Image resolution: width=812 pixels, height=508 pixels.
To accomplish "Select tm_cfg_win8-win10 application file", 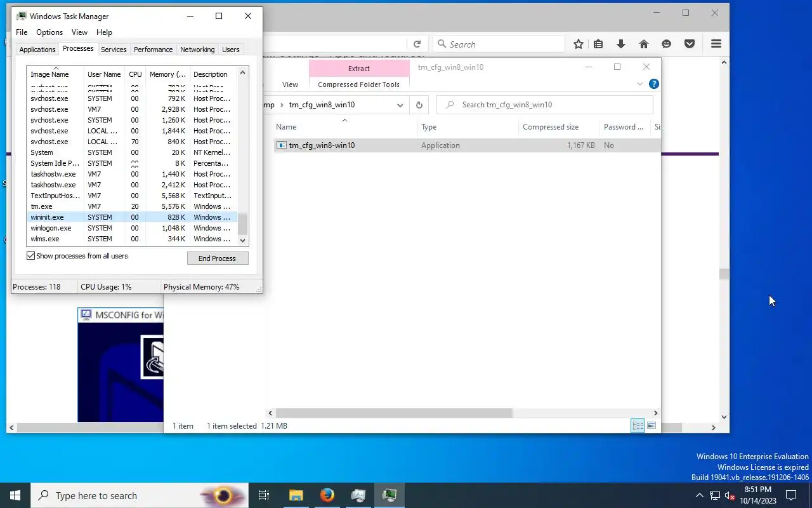I will [468, 145].
